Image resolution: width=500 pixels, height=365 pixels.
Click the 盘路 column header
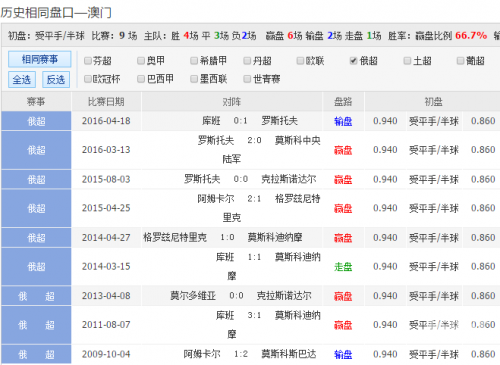[x=343, y=102]
